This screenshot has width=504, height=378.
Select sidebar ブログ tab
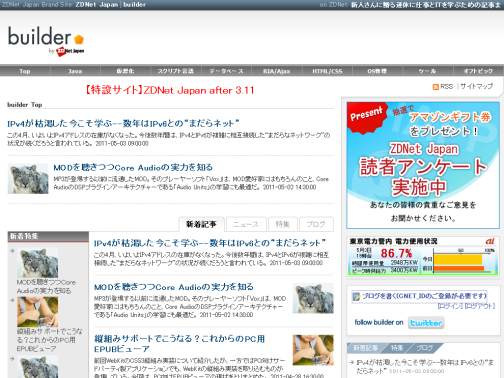point(425,348)
